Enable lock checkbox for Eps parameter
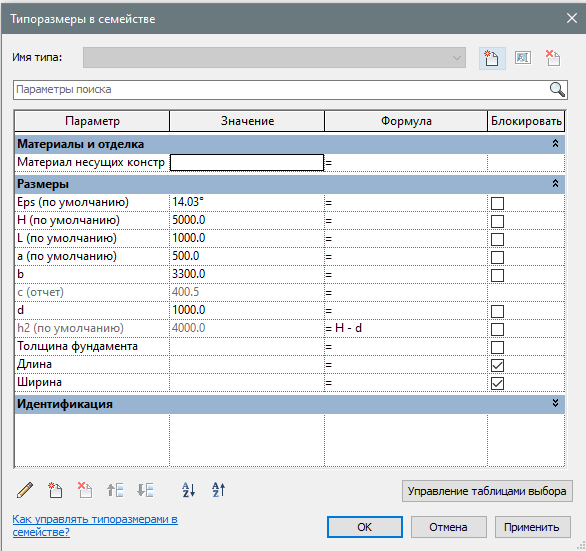The height and width of the screenshot is (551, 586). click(497, 203)
